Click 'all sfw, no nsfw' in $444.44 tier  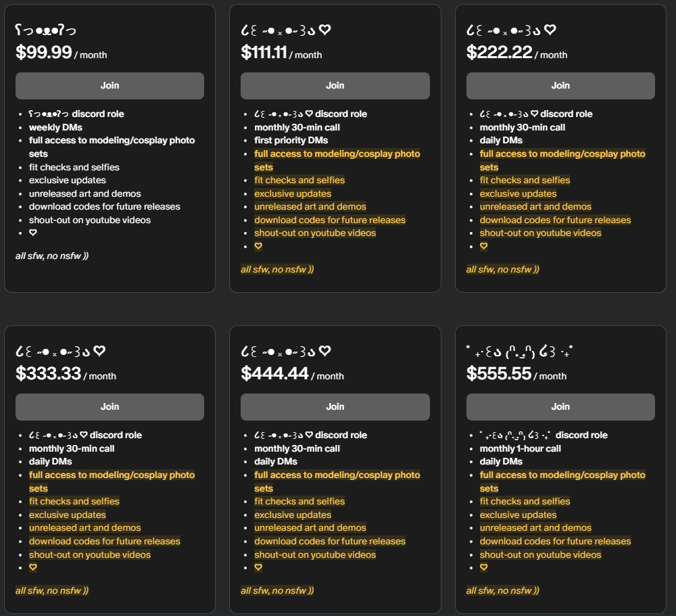tap(277, 590)
